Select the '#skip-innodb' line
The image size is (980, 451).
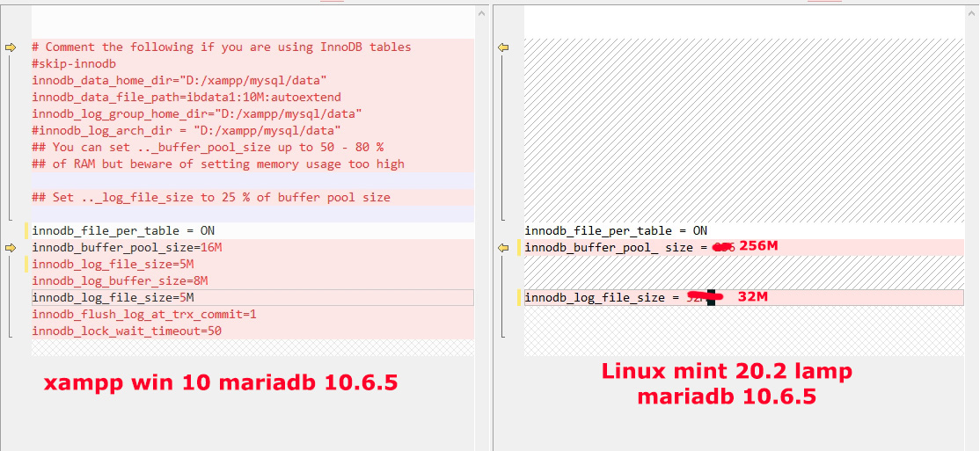coord(252,63)
